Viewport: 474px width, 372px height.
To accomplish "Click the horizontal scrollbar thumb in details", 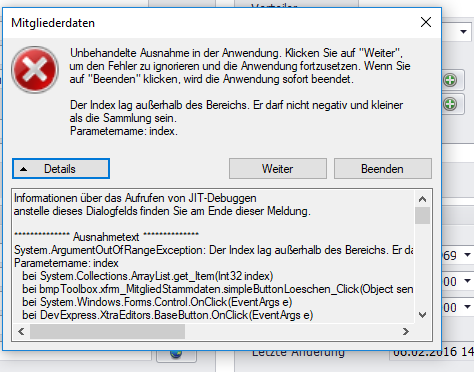I will [107, 331].
